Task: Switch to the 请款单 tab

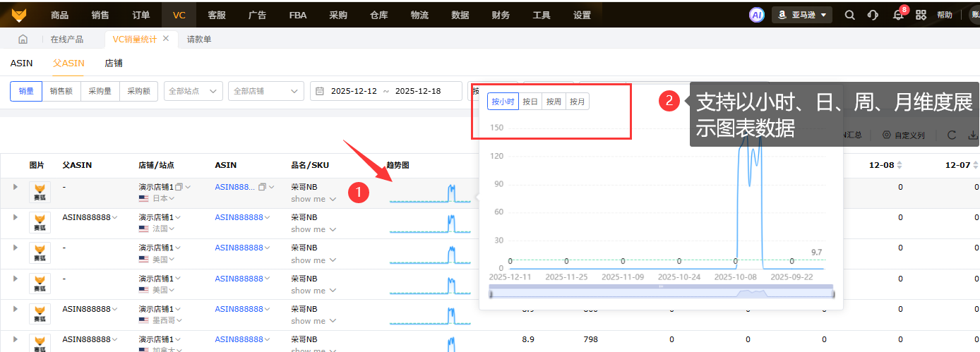Action: click(199, 40)
